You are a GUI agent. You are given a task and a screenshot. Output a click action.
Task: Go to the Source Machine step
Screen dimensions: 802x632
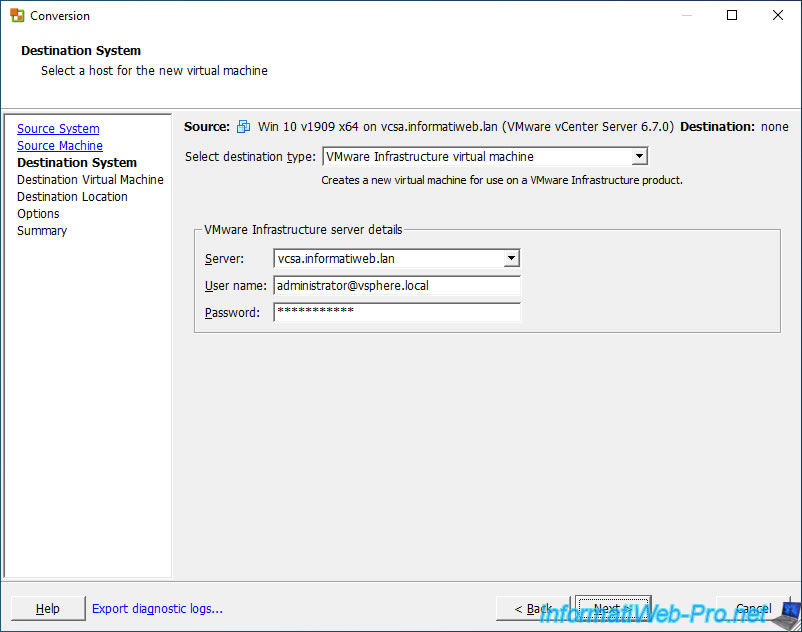pyautogui.click(x=60, y=145)
